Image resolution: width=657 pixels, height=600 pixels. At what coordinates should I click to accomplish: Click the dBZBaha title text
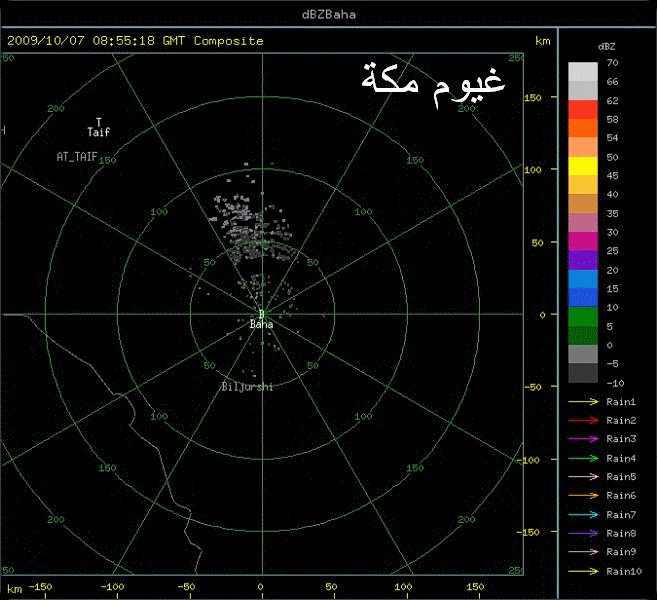click(x=329, y=15)
